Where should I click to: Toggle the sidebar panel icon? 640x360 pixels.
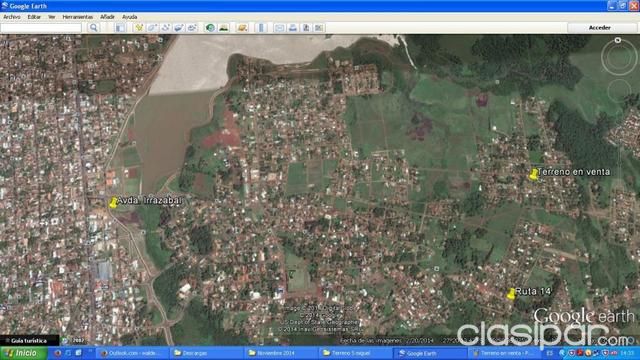120,27
